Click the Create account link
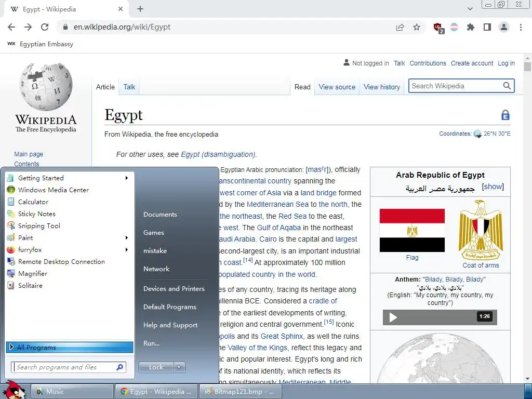 coord(472,63)
